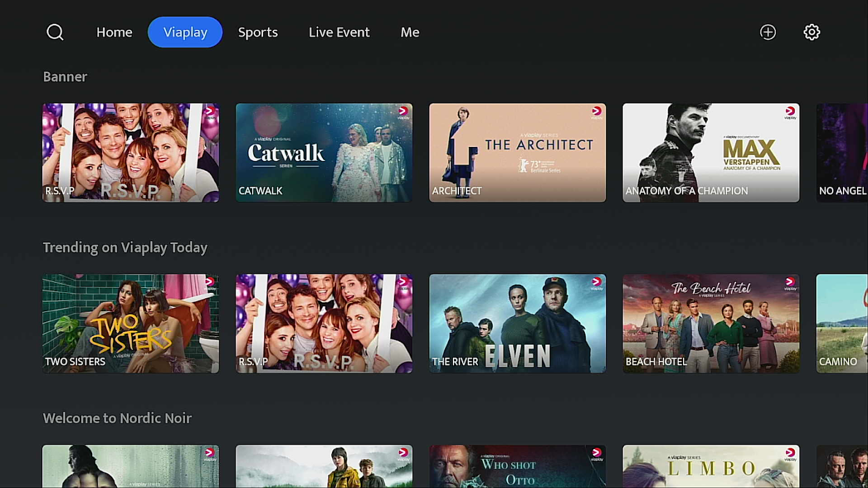Switch to the Sports tab

click(258, 32)
